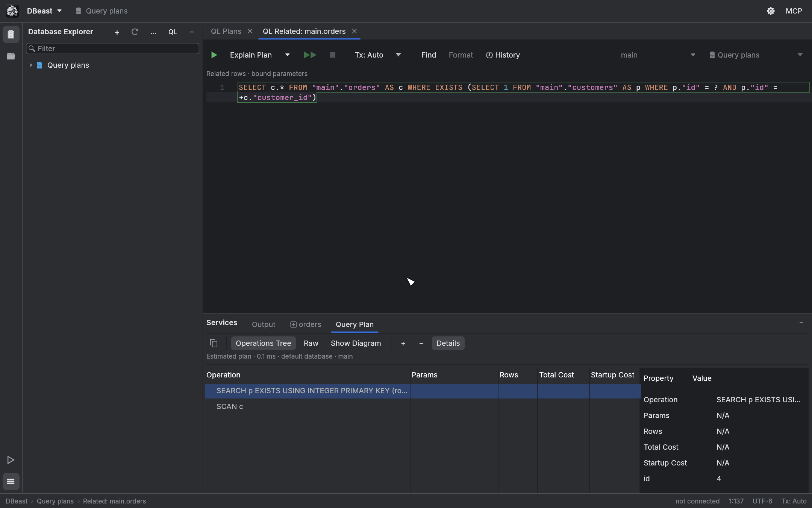Viewport: 812px width, 508px height.
Task: Select the Database Explorer sidebar icon
Action: (x=11, y=35)
